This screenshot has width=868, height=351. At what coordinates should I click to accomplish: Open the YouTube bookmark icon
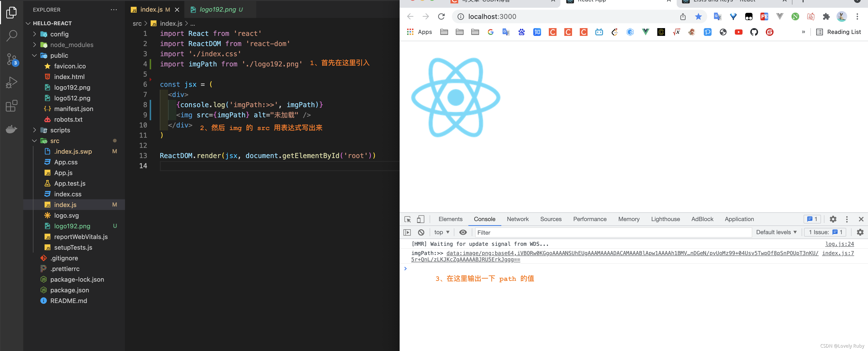click(x=739, y=32)
